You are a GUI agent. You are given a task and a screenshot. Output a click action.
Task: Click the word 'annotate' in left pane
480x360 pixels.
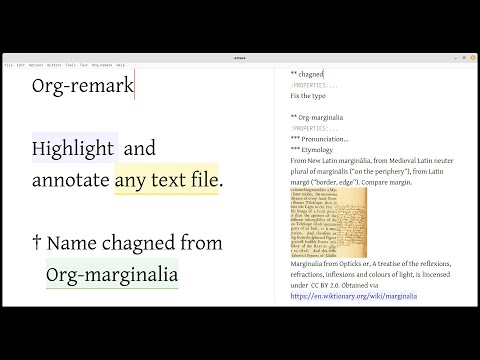tap(71, 180)
